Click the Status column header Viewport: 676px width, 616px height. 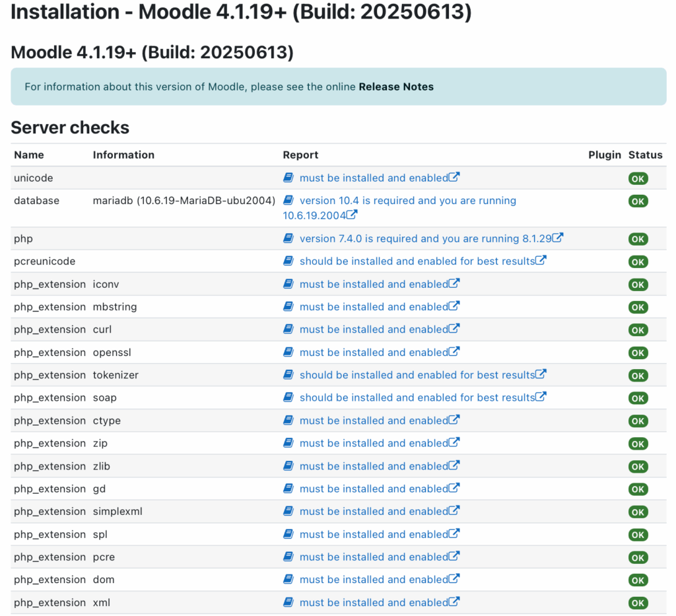pyautogui.click(x=645, y=154)
